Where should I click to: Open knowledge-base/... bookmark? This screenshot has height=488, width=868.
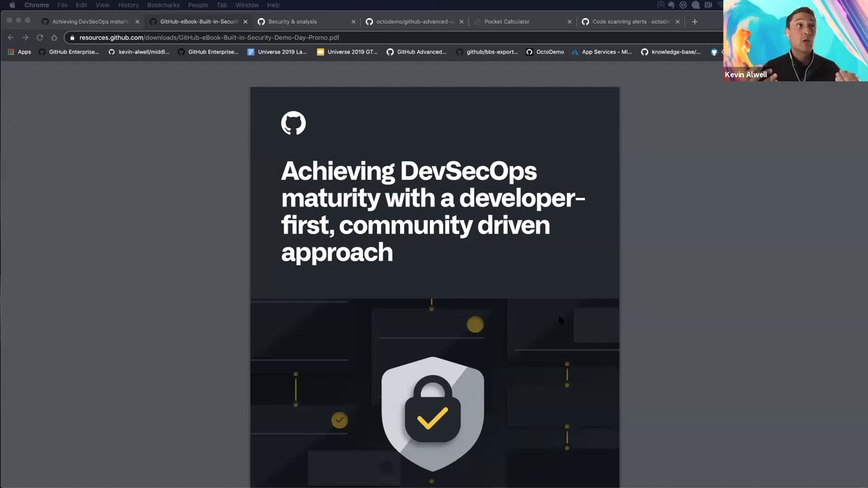pos(671,52)
